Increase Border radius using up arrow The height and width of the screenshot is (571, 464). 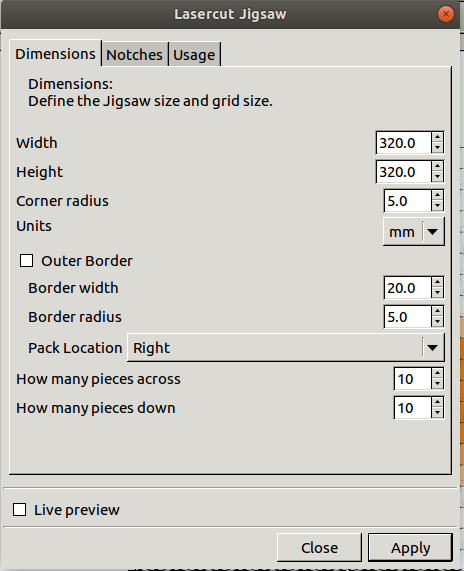[437, 312]
